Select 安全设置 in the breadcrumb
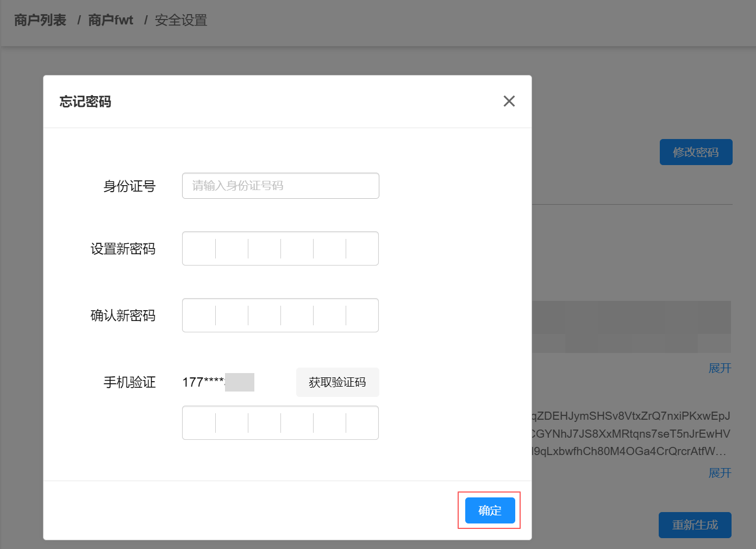This screenshot has height=549, width=756. click(180, 21)
